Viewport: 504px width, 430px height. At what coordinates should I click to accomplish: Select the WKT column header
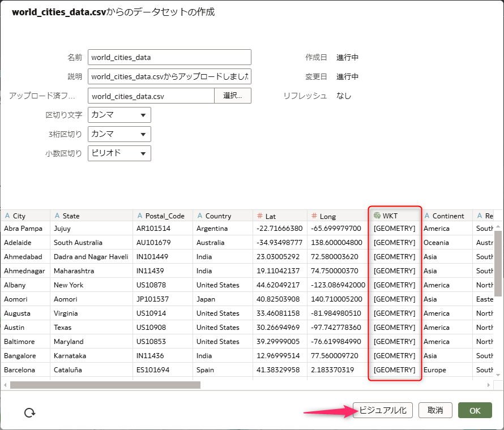pyautogui.click(x=395, y=216)
